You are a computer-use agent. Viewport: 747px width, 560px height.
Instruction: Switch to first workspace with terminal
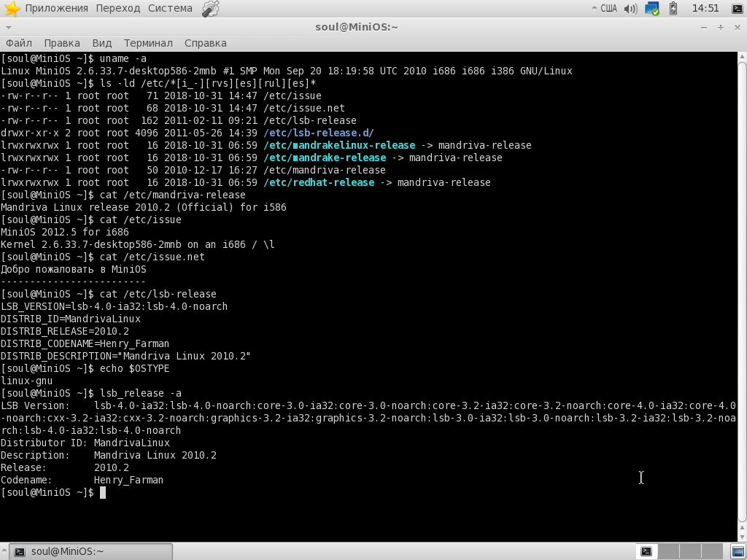pos(646,551)
